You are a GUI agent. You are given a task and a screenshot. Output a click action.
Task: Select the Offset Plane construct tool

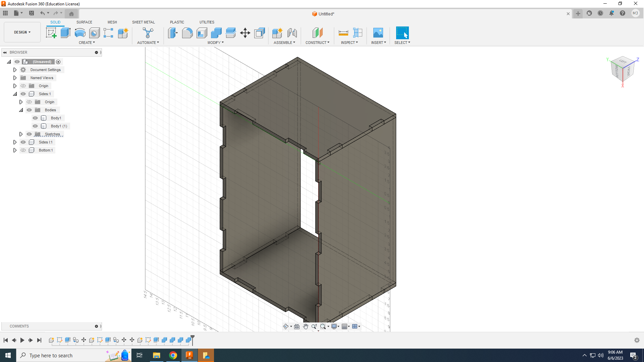(317, 33)
